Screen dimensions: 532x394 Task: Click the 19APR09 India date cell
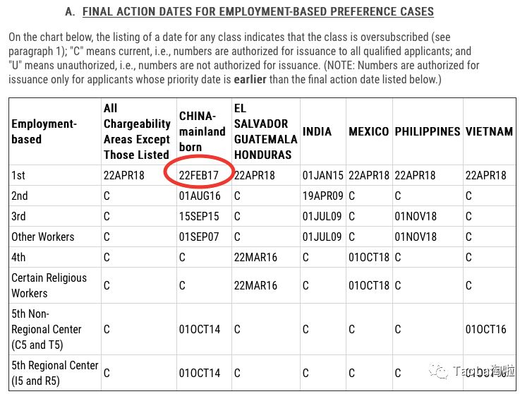(323, 196)
